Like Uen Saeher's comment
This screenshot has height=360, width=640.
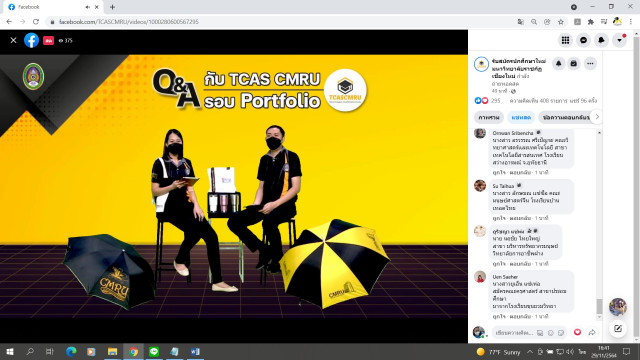[x=499, y=316]
